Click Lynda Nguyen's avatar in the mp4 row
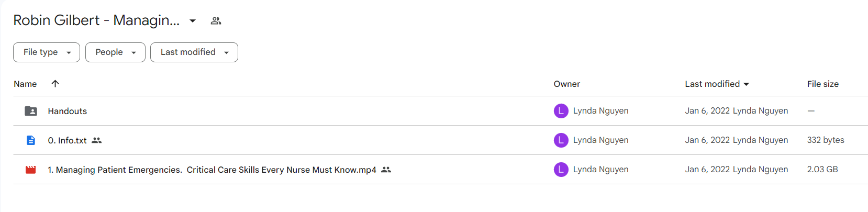This screenshot has width=868, height=212. [561, 170]
